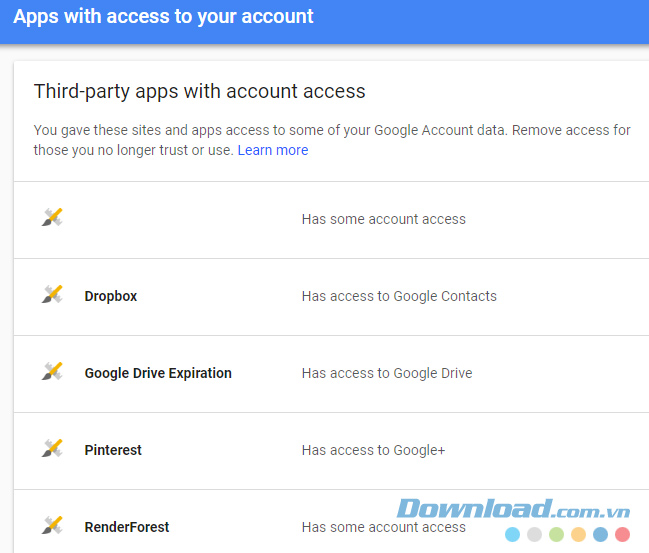The height and width of the screenshot is (553, 649).
Task: Click the Pinterest app icon
Action: point(52,449)
